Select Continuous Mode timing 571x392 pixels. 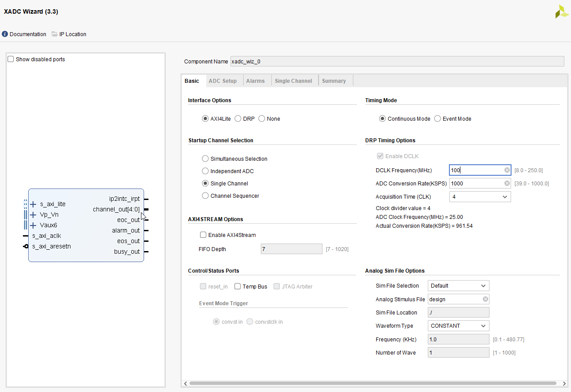point(382,118)
